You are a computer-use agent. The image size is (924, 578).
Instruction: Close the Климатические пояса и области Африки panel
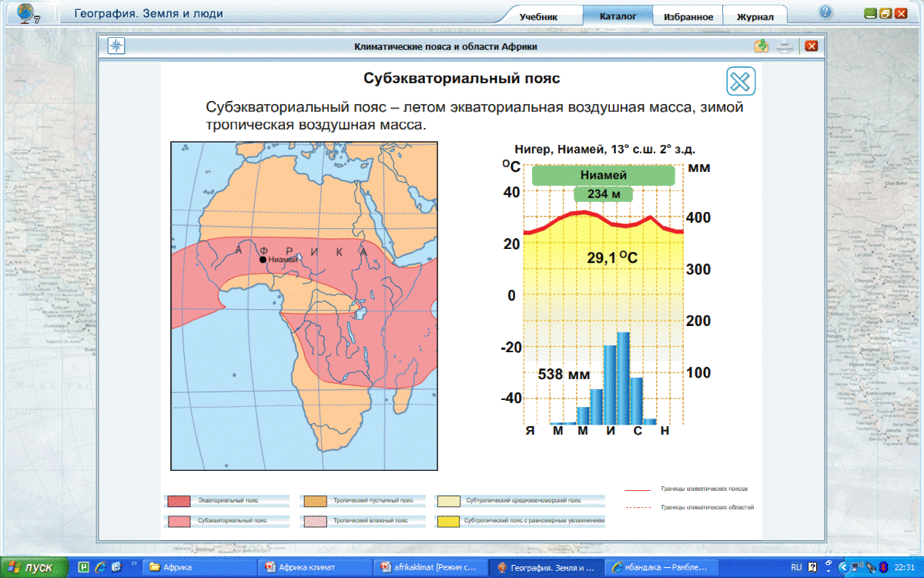(x=810, y=45)
